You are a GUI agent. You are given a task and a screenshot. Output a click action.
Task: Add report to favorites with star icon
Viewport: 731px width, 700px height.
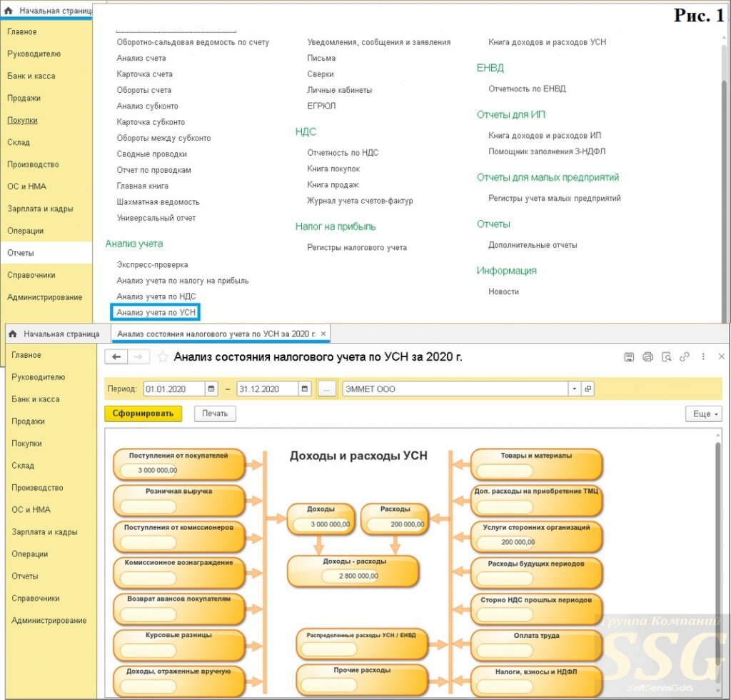pos(162,357)
